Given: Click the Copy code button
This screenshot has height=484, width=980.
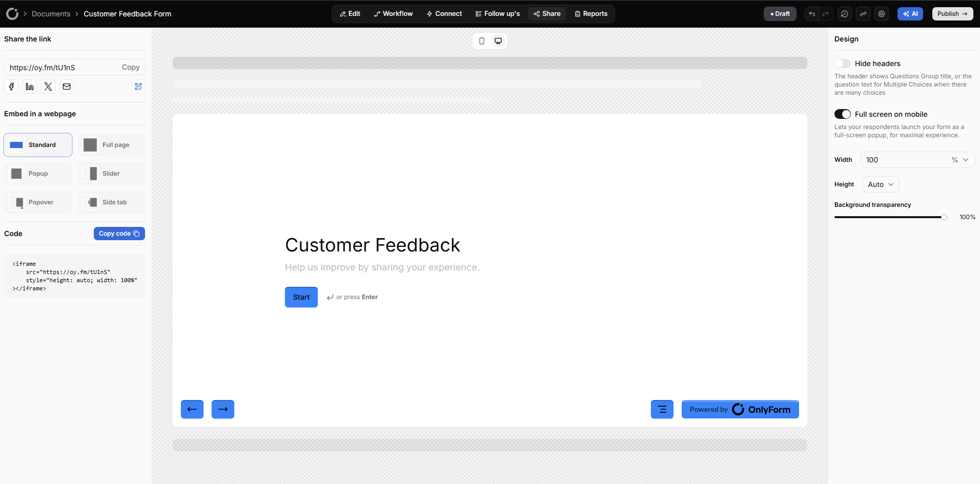Looking at the screenshot, I should 119,234.
